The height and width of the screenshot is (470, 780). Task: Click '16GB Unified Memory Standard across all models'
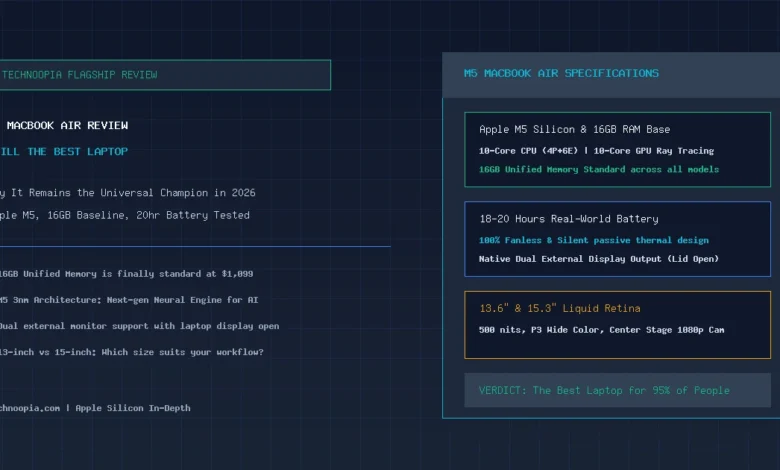pos(599,170)
